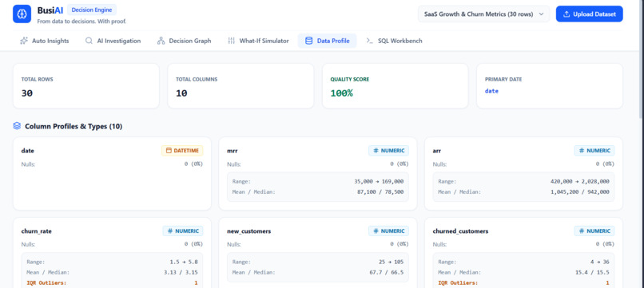Go to the Decision Graph tab
Image resolution: width=644 pixels, height=288 pixels.
point(184,41)
